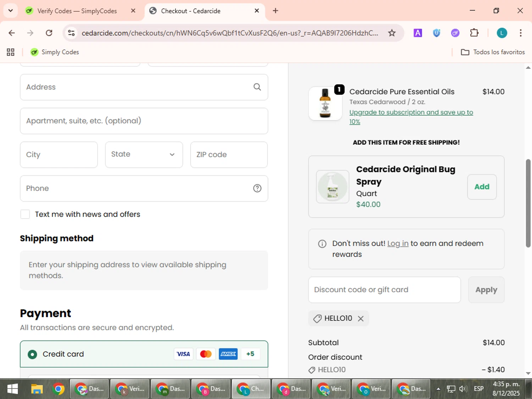
Task: Click the phone field help question icon
Action: point(257,188)
